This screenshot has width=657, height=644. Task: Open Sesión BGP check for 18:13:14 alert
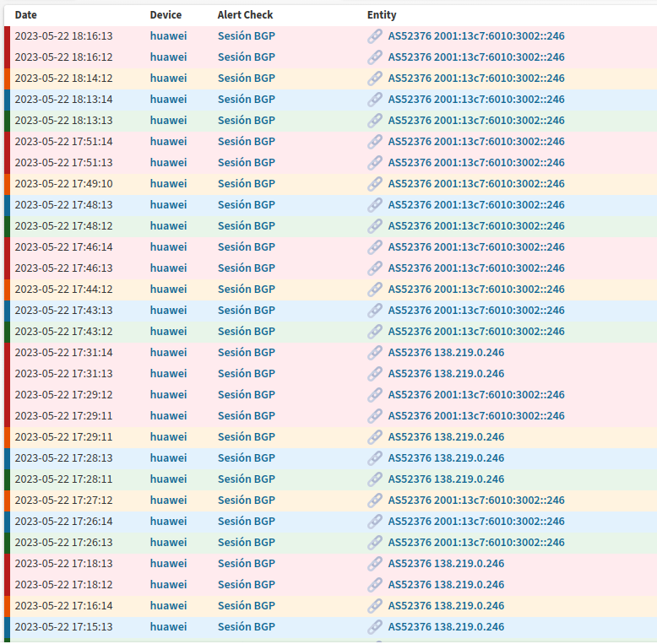pos(246,100)
